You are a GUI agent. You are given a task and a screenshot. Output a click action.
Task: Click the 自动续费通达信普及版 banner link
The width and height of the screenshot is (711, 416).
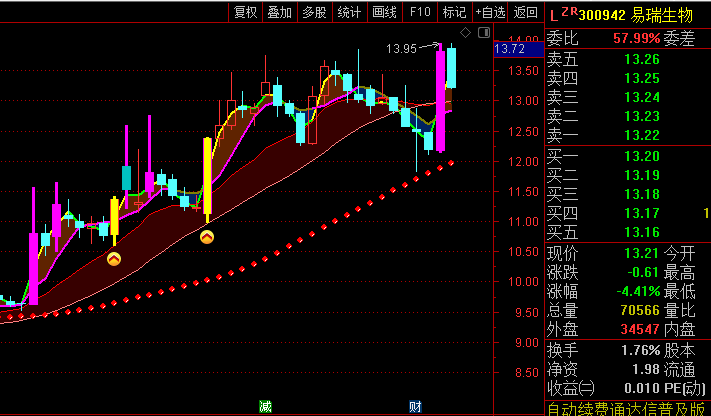click(627, 409)
